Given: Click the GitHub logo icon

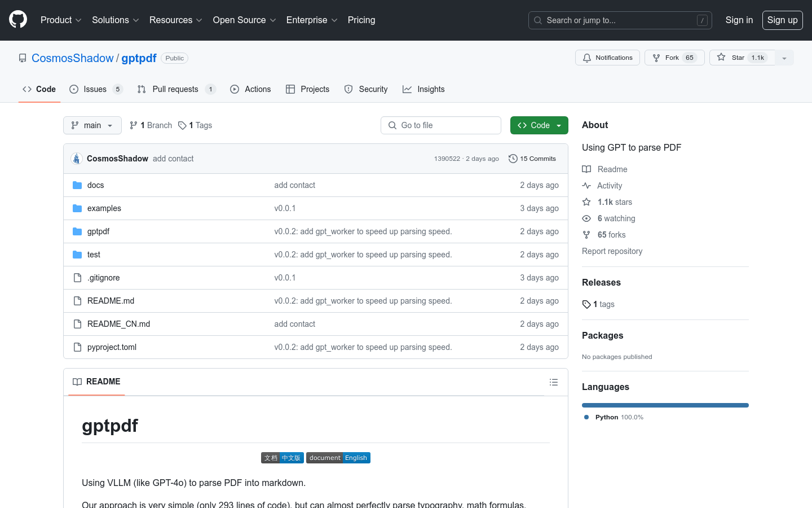Looking at the screenshot, I should (x=18, y=20).
